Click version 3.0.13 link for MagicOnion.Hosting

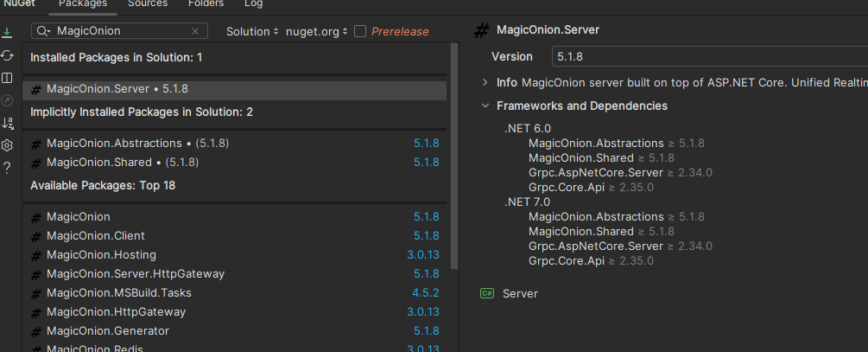[423, 255]
